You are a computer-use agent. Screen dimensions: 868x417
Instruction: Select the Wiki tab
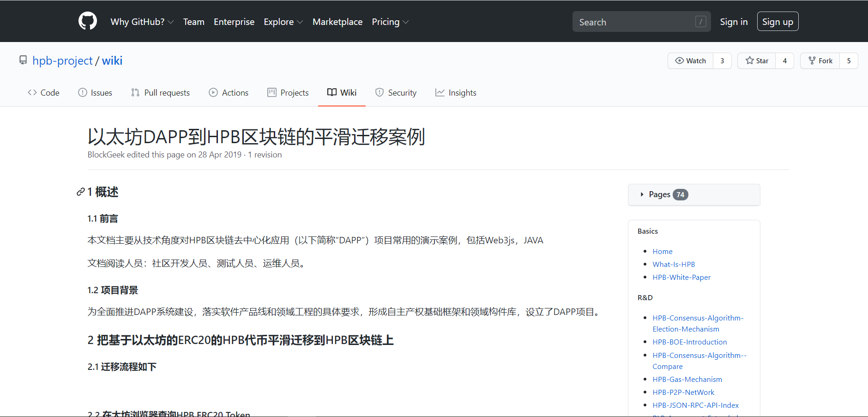342,93
